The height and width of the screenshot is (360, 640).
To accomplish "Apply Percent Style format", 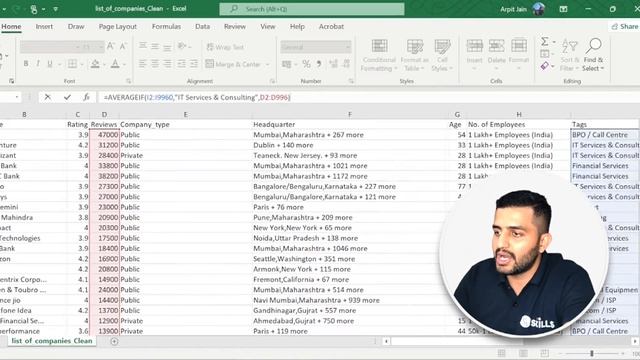I will pos(306,64).
